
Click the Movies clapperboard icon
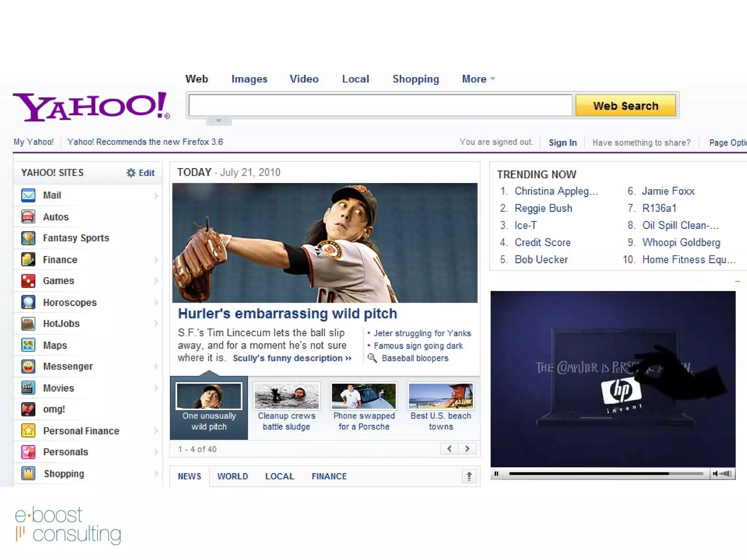coord(28,388)
